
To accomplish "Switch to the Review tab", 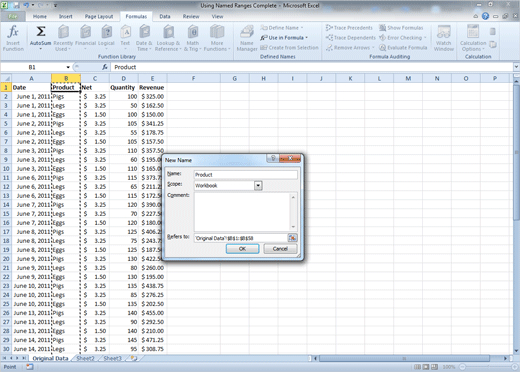I will (x=191, y=16).
